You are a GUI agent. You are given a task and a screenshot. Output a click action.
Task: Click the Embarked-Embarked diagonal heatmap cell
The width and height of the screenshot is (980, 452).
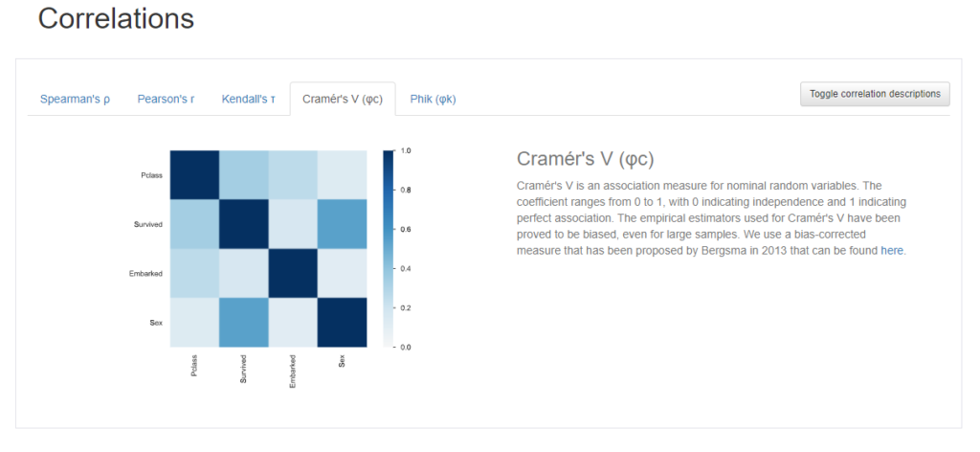(x=293, y=273)
